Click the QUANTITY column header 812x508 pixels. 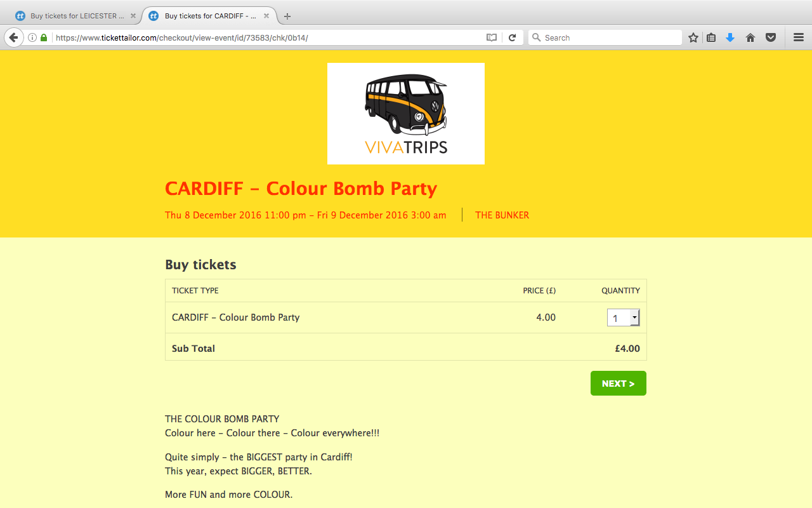pos(621,291)
